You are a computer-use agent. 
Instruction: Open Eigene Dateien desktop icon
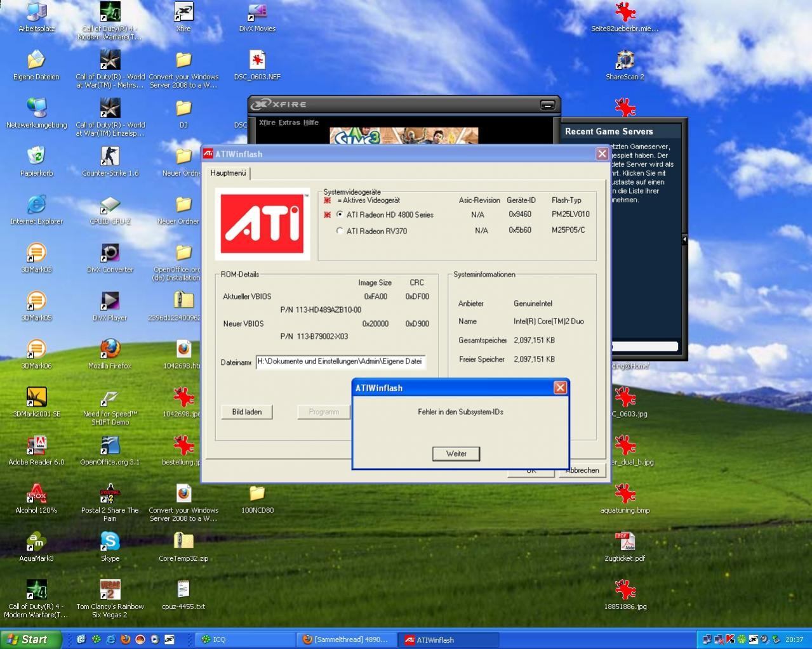pyautogui.click(x=36, y=65)
